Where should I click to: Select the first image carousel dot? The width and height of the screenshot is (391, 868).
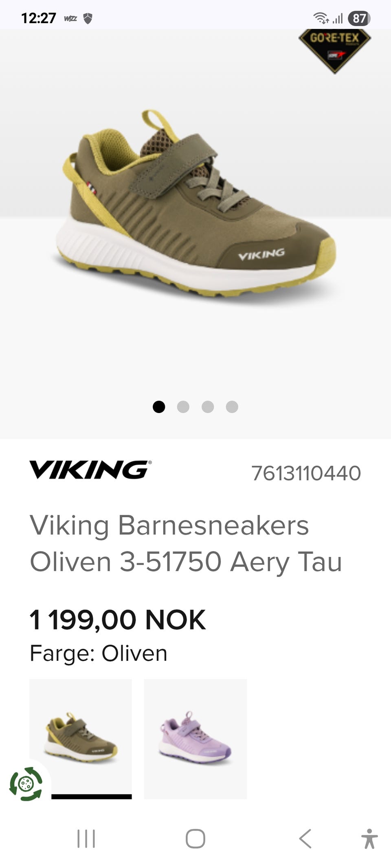(x=159, y=407)
